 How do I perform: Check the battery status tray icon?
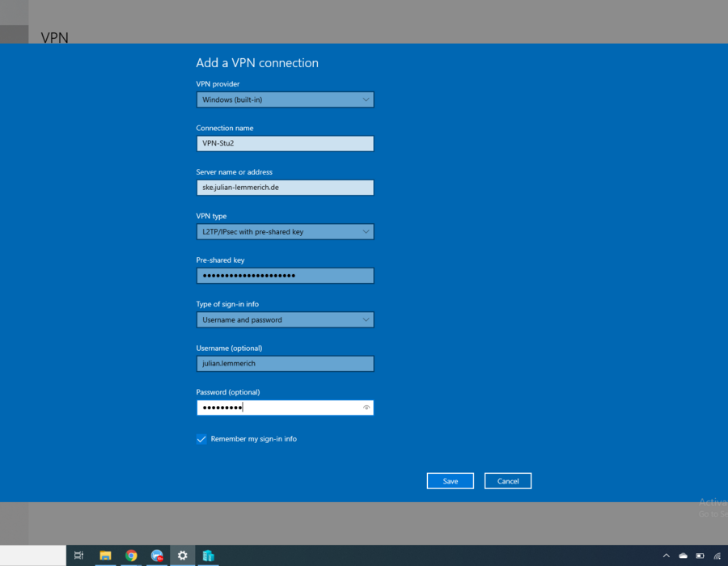700,555
